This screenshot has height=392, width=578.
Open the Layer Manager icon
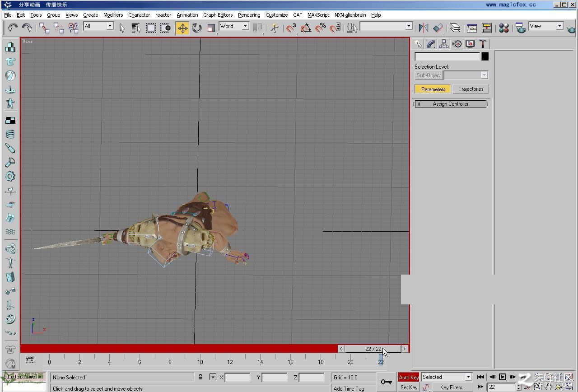tap(455, 28)
